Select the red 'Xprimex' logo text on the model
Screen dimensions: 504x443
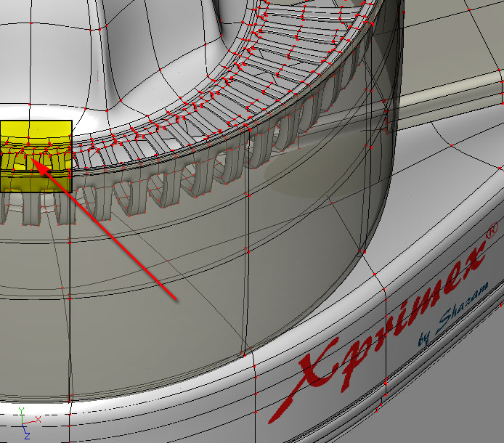click(377, 333)
